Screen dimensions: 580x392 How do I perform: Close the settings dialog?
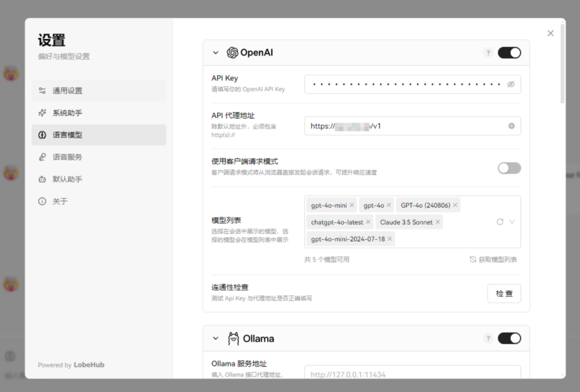551,33
